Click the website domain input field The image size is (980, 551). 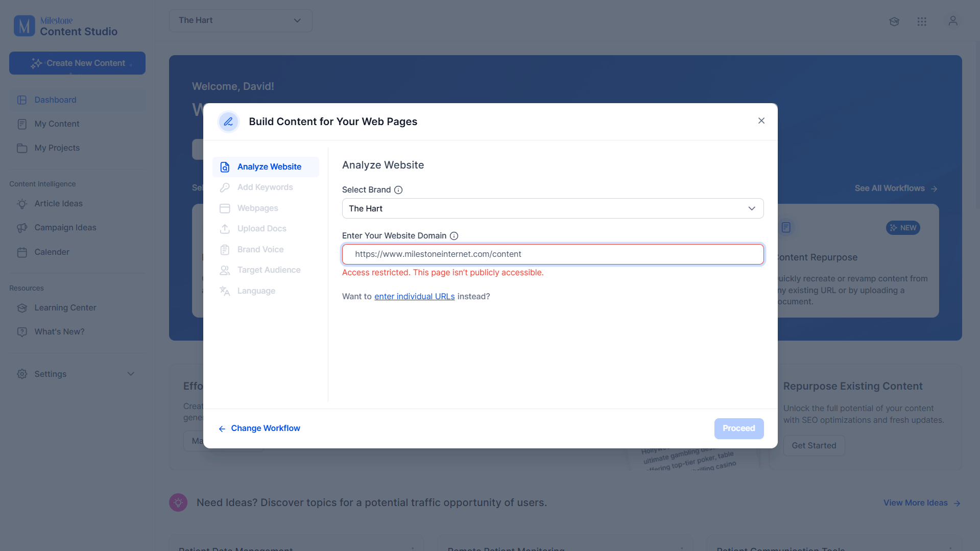coord(553,254)
